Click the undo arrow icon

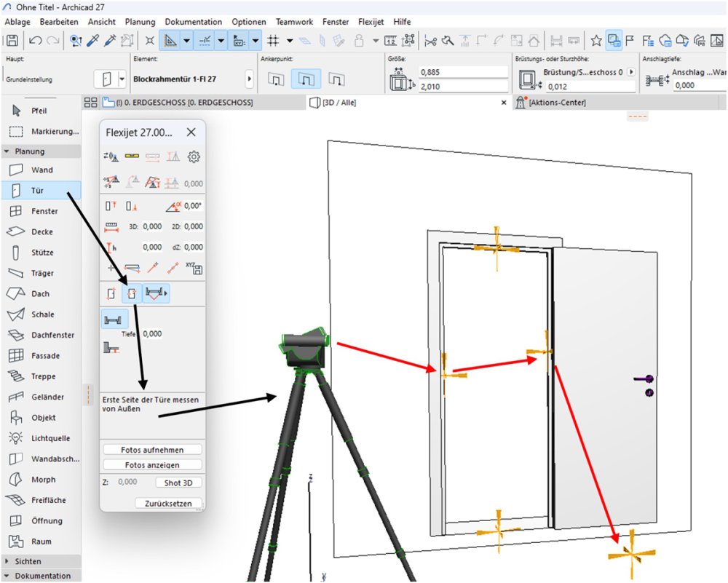(35, 41)
